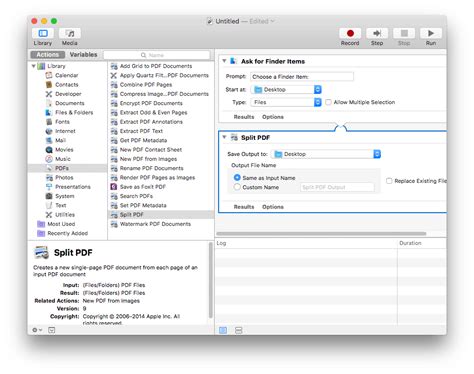
Task: Start recording with the Record button
Action: [350, 33]
